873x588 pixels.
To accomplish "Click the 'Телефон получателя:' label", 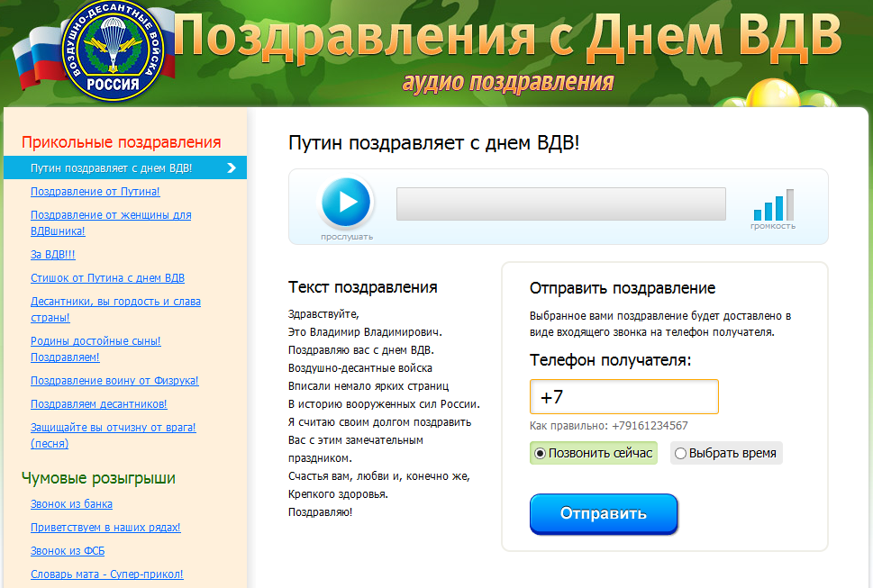I will pos(610,360).
